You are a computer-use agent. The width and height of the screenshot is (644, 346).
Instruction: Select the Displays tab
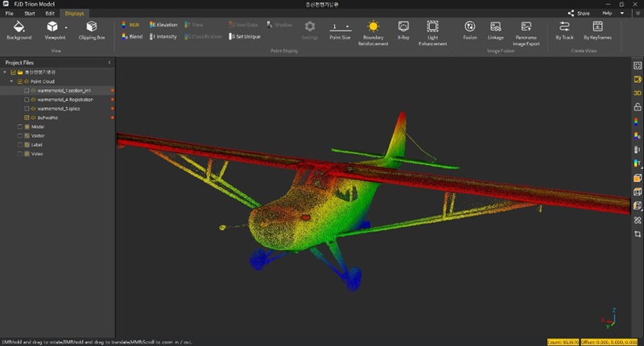click(74, 13)
